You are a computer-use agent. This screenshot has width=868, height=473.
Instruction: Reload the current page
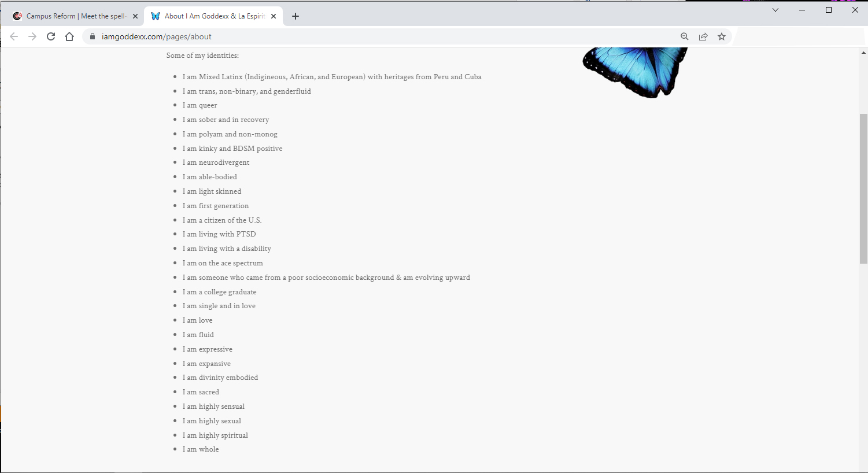click(x=51, y=36)
